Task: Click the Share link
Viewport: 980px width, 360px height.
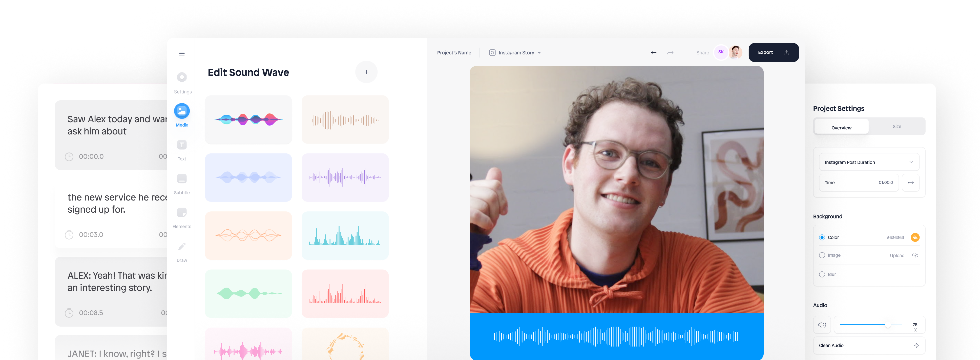Action: point(702,53)
